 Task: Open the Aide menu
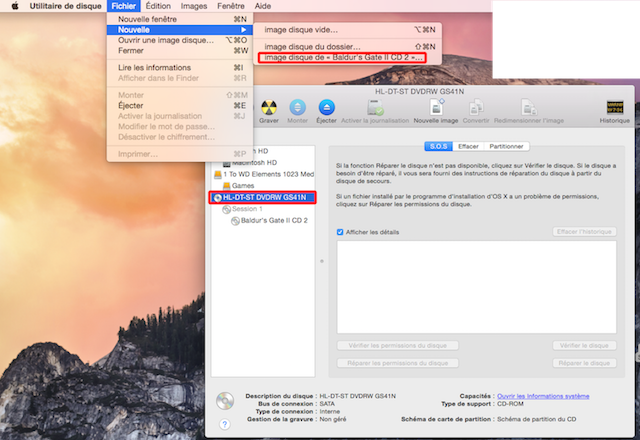pos(263,6)
